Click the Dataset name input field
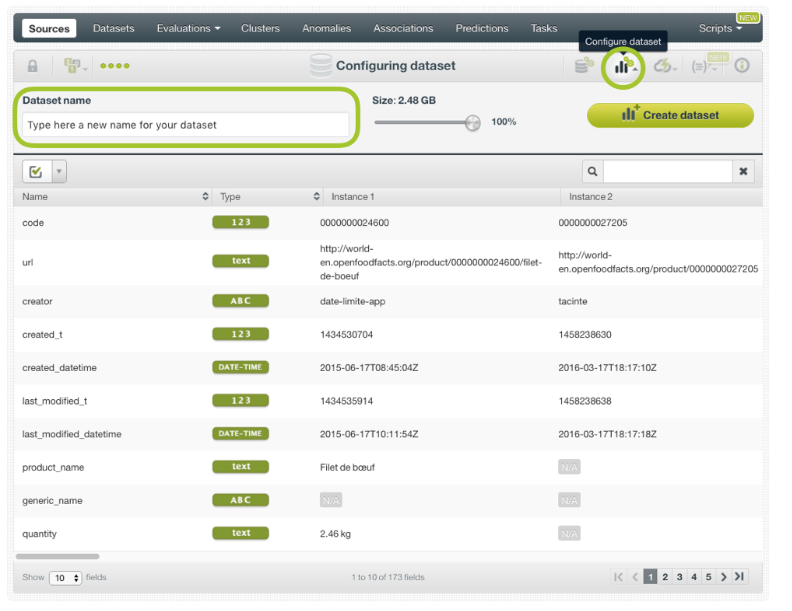 (186, 125)
